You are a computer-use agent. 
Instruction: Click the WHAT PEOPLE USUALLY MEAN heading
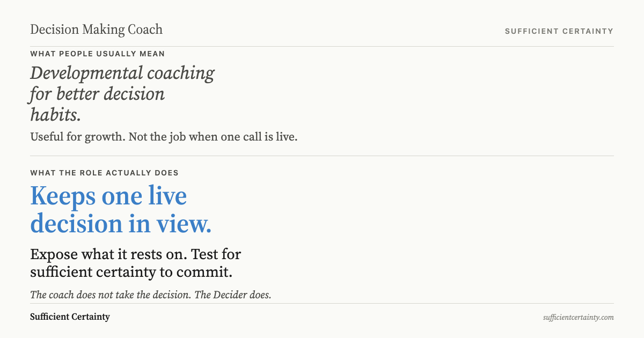pyautogui.click(x=97, y=54)
